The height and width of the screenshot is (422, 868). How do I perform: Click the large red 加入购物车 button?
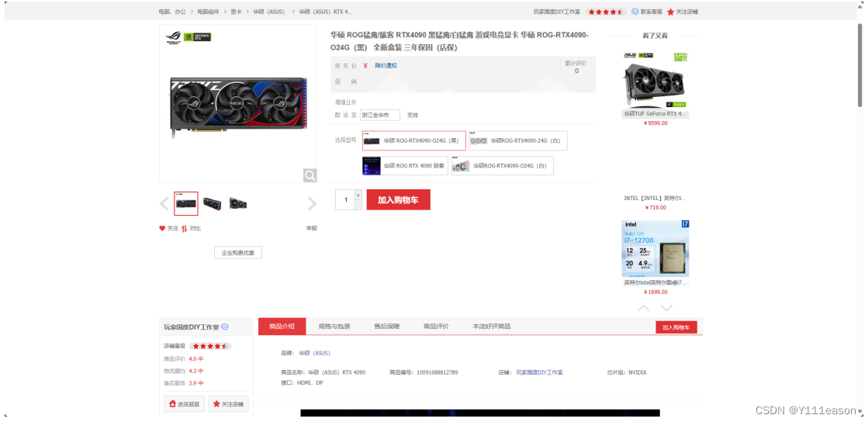coord(399,200)
